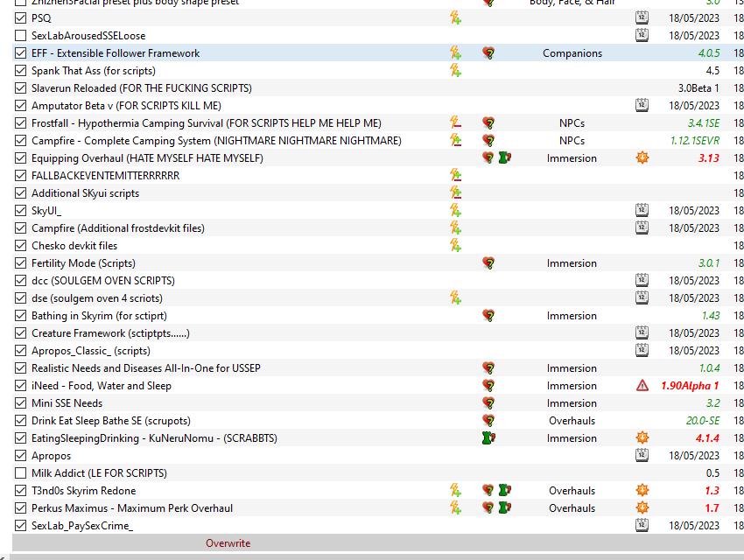Click the calendar icon in SexLab_PaySexCrime_ row
Image resolution: width=744 pixels, height=560 pixels.
[642, 525]
